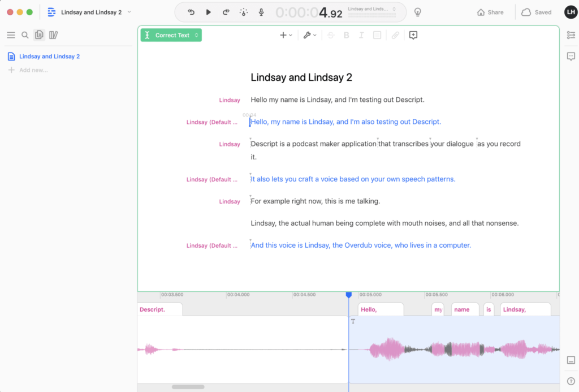Click the lightbulb tips icon
Image resolution: width=579 pixels, height=392 pixels.
(x=418, y=12)
